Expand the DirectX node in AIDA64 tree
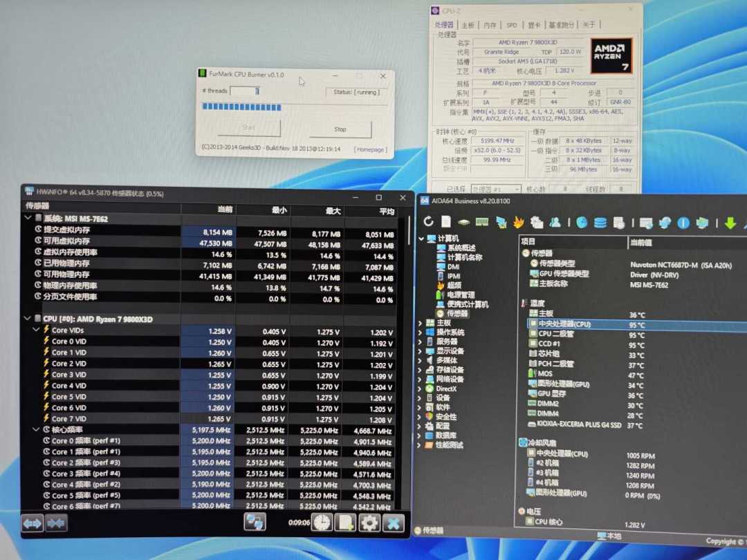 (420, 389)
